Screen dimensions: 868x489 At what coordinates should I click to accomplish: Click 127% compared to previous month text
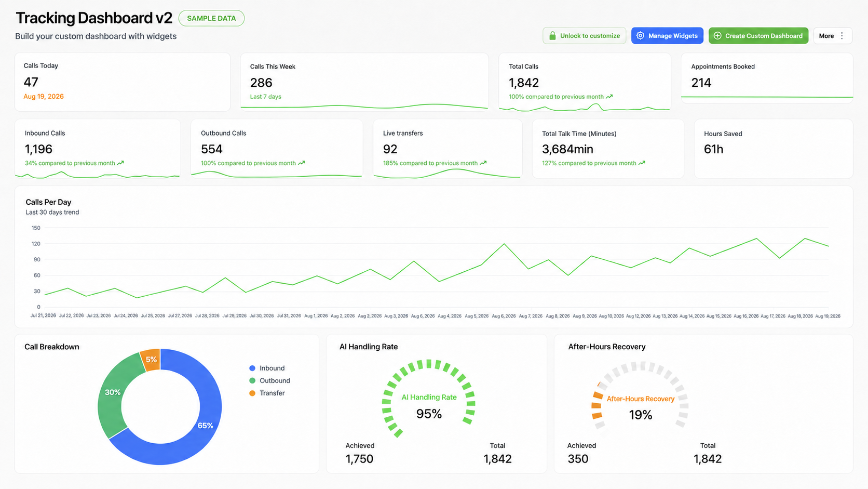pyautogui.click(x=589, y=163)
